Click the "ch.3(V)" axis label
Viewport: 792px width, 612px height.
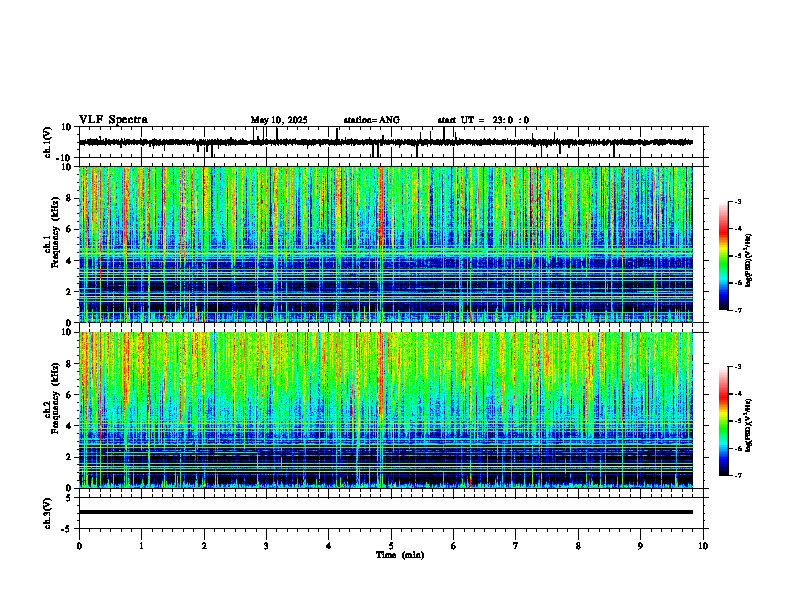pos(48,513)
